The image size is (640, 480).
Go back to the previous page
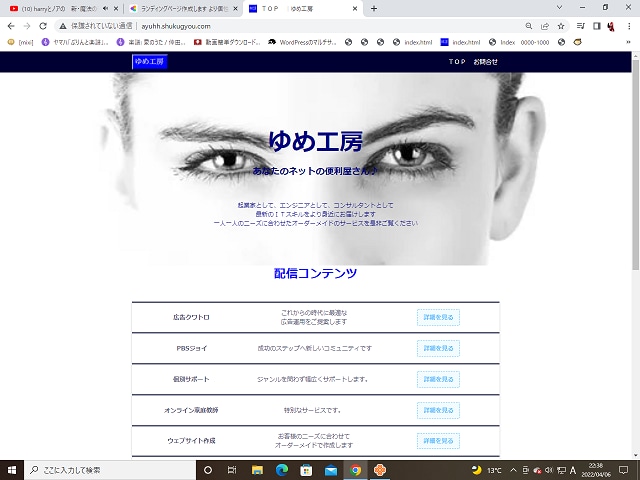11,26
